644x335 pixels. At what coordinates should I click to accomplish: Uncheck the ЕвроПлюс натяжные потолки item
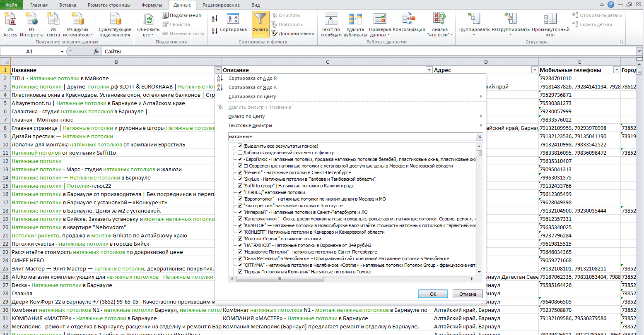click(x=240, y=159)
